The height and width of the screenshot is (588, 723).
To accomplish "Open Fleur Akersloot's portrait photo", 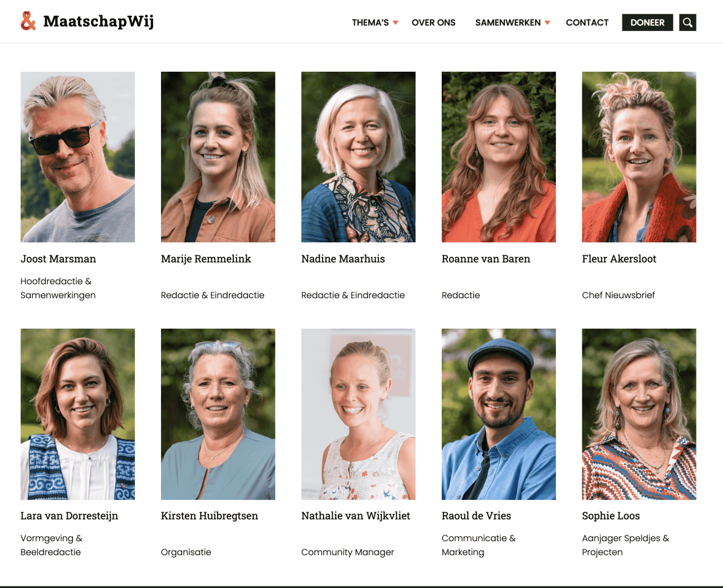I will (639, 157).
